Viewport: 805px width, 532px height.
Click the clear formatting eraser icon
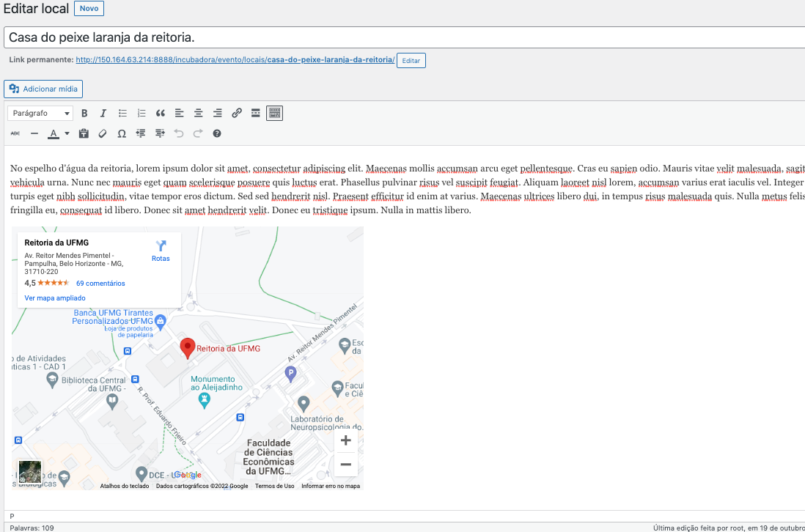tap(103, 133)
